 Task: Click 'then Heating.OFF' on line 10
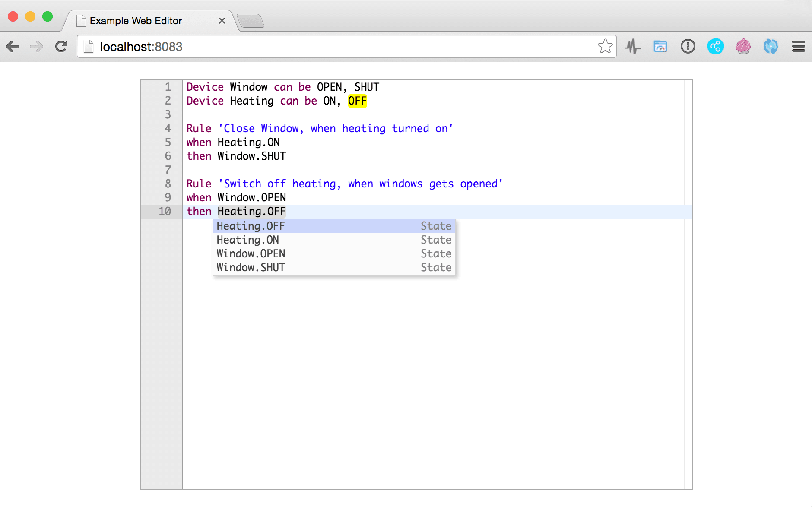point(236,212)
